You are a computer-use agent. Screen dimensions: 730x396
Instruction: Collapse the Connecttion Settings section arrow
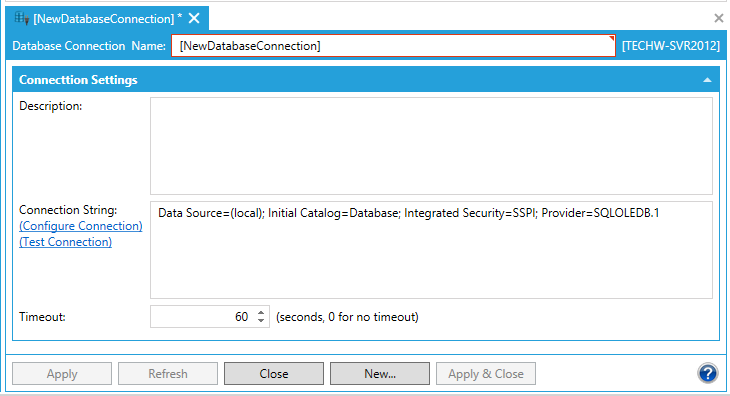point(707,80)
